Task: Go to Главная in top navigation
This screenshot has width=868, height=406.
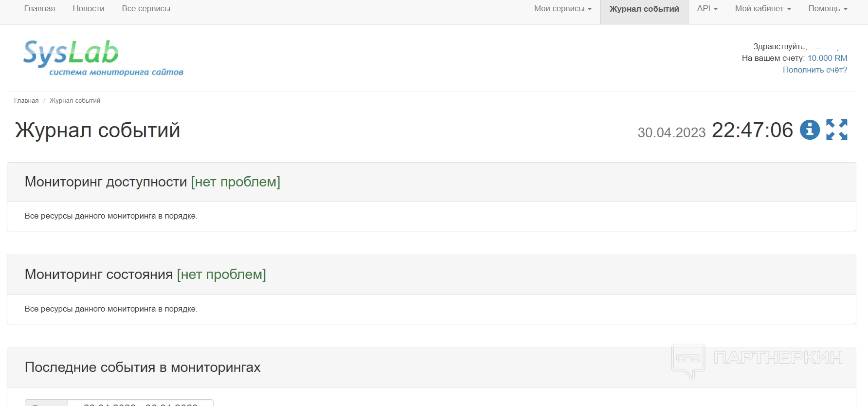Action: tap(39, 9)
